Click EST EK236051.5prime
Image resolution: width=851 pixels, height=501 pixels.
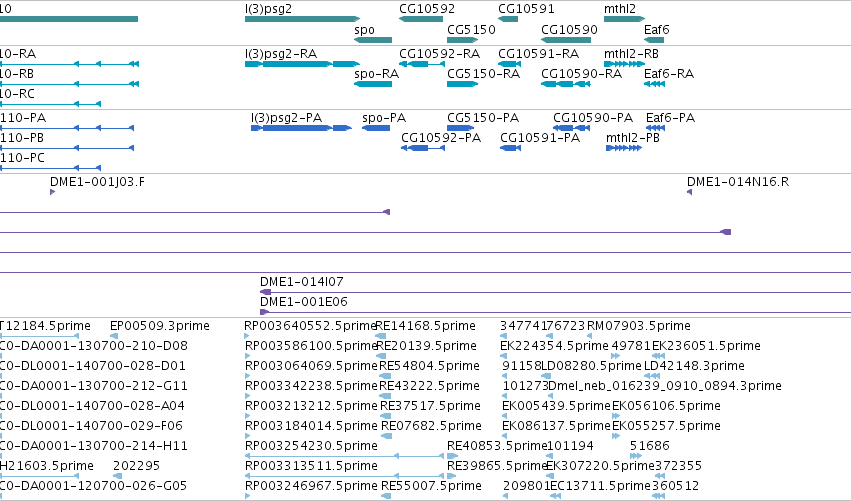point(706,346)
